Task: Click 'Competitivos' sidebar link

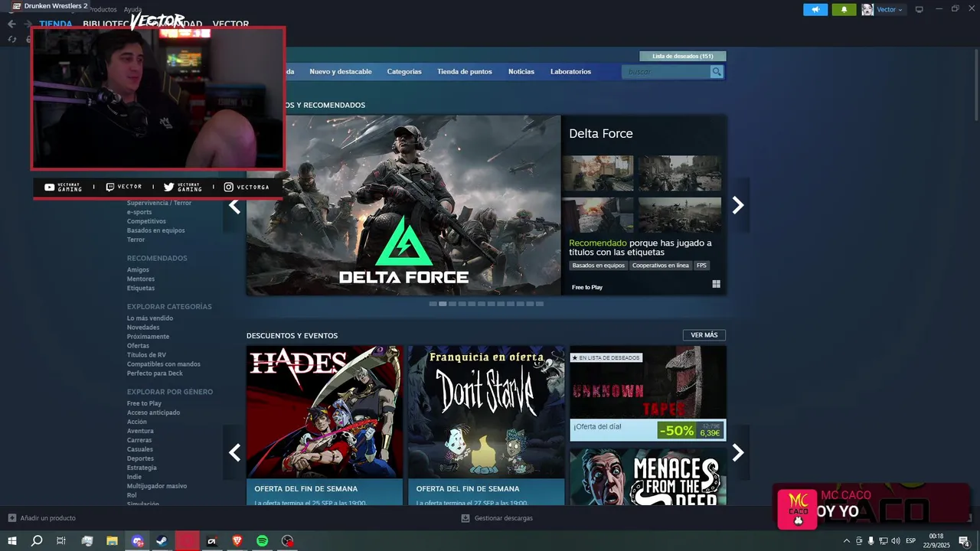Action: pos(146,221)
